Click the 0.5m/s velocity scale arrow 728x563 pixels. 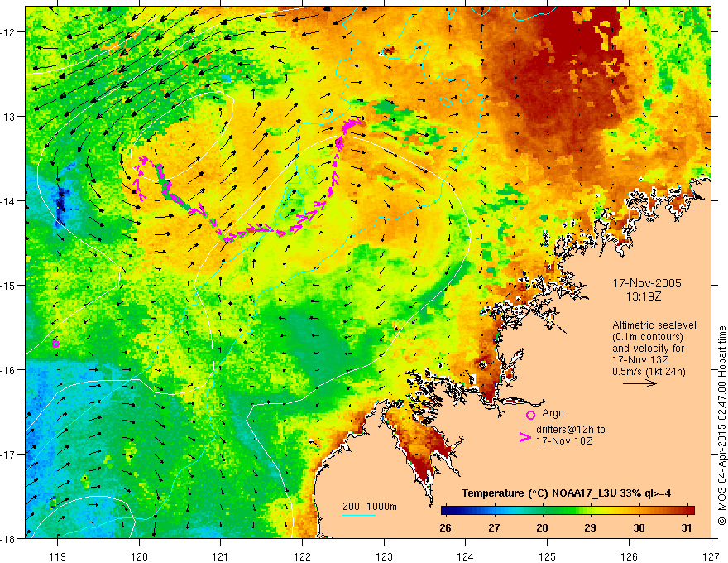(639, 383)
